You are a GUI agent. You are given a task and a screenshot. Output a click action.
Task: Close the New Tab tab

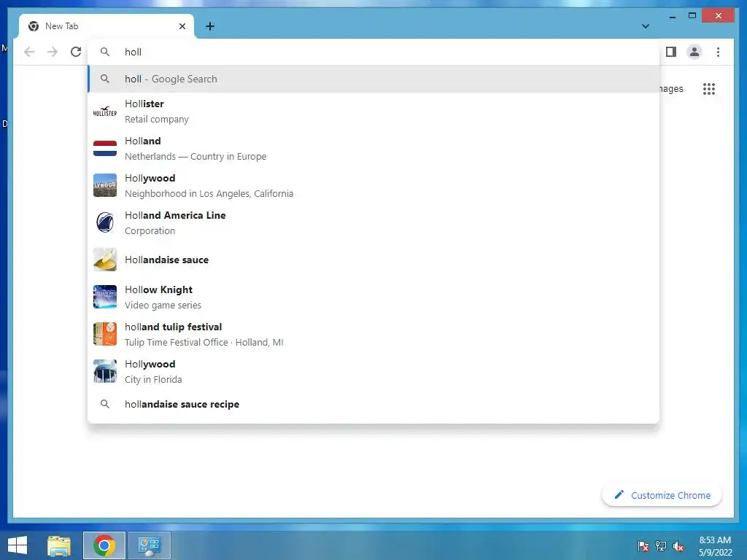coord(182,26)
